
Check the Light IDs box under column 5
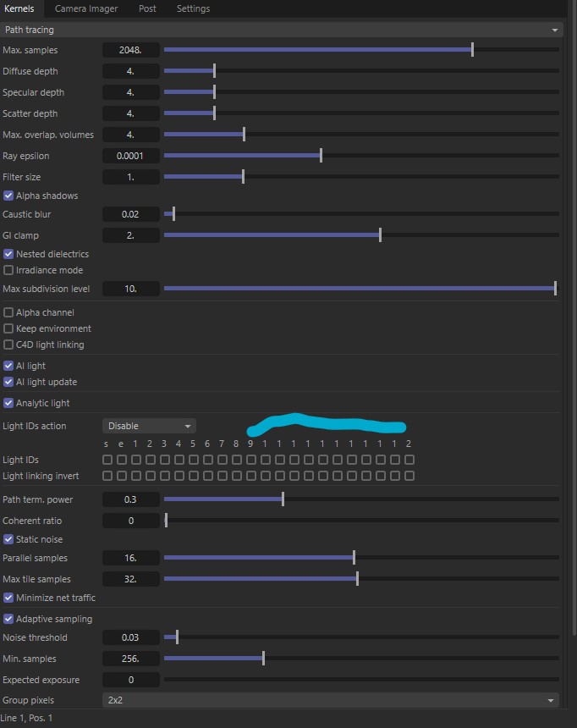click(194, 460)
